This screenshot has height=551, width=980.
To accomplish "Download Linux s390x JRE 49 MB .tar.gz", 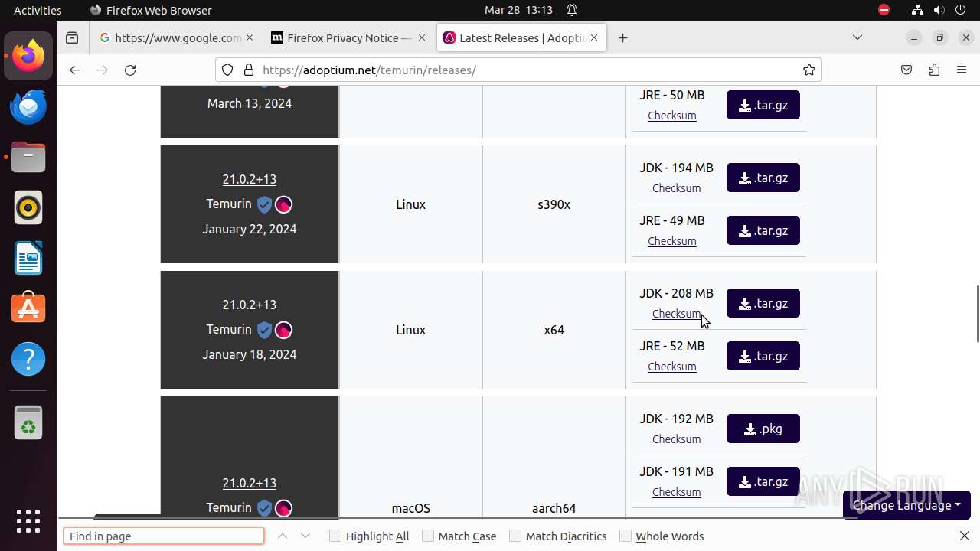I will [763, 230].
